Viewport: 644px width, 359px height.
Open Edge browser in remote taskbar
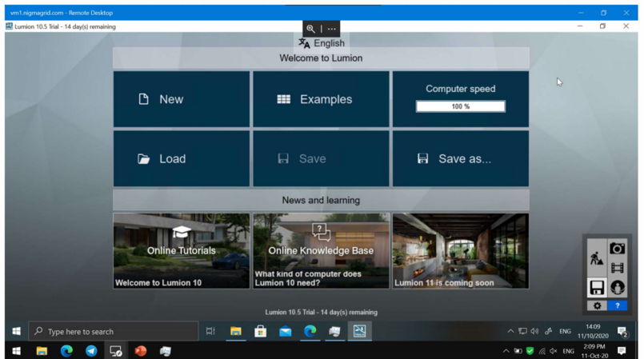[310, 331]
